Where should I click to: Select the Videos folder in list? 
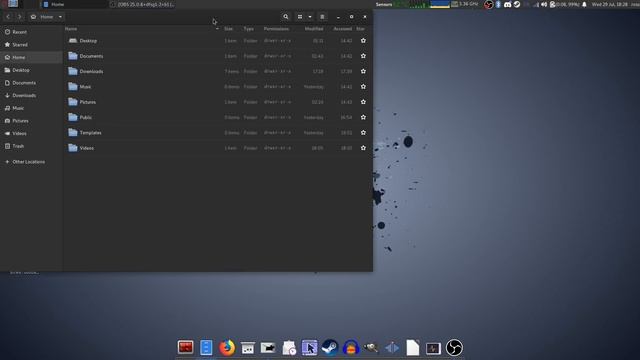pyautogui.click(x=218, y=148)
